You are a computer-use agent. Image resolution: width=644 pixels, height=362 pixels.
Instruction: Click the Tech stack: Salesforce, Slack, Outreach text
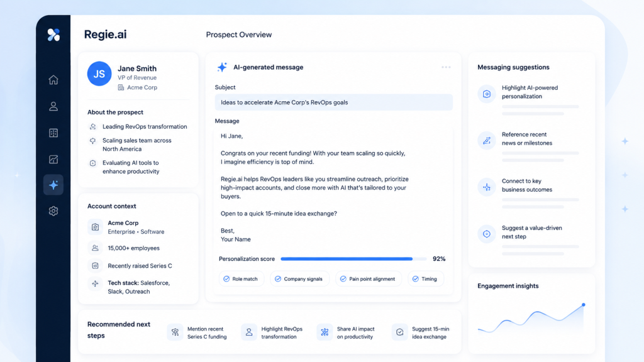point(138,287)
